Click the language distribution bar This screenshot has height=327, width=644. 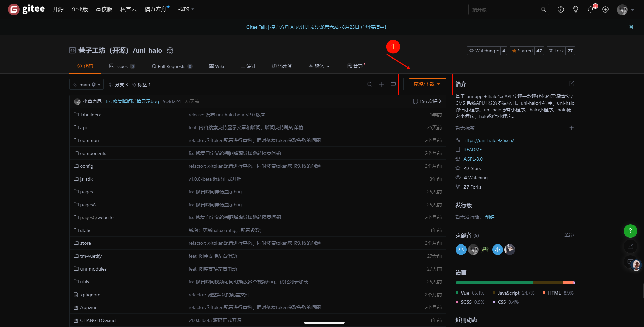pos(515,283)
